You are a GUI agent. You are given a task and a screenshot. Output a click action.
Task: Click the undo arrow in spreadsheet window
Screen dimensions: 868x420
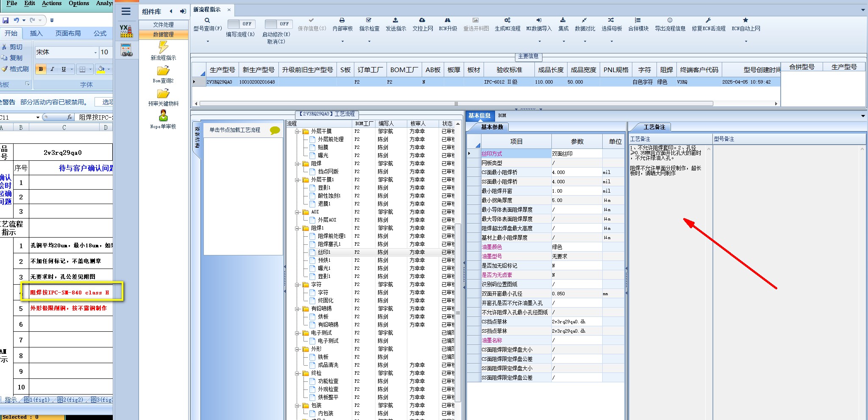16,20
